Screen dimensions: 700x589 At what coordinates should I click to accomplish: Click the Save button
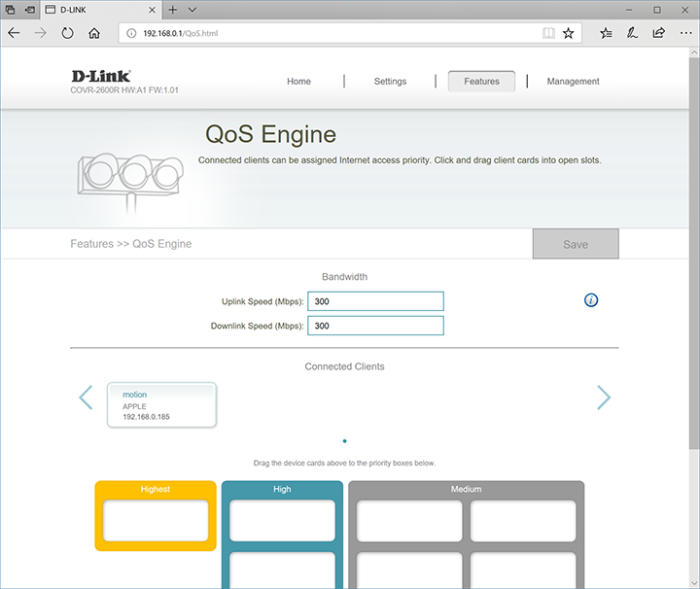point(576,244)
